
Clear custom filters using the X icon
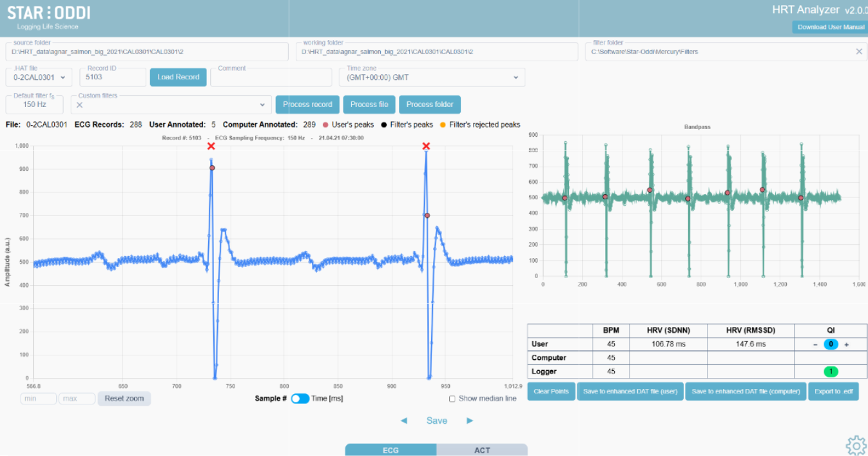[81, 104]
